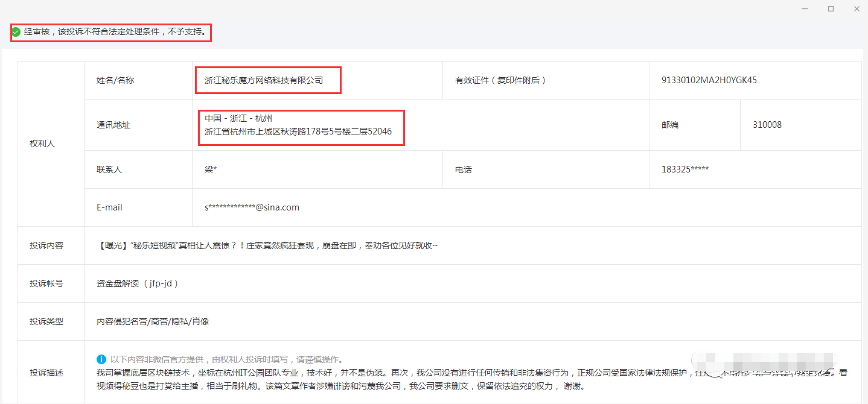The image size is (868, 404).
Task: Click the blue info icon in 投诉描述
Action: coord(101,359)
